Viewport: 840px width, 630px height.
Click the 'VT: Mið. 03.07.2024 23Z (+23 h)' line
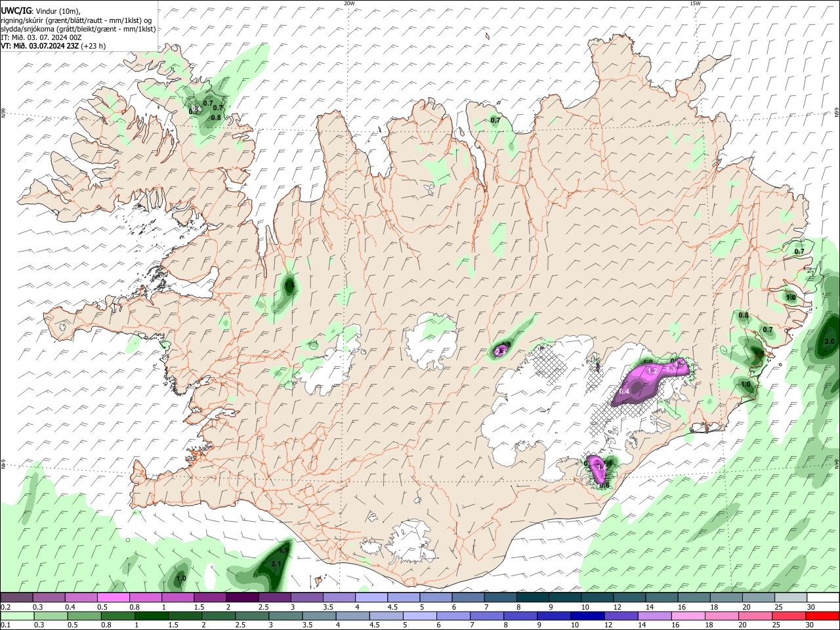click(53, 46)
